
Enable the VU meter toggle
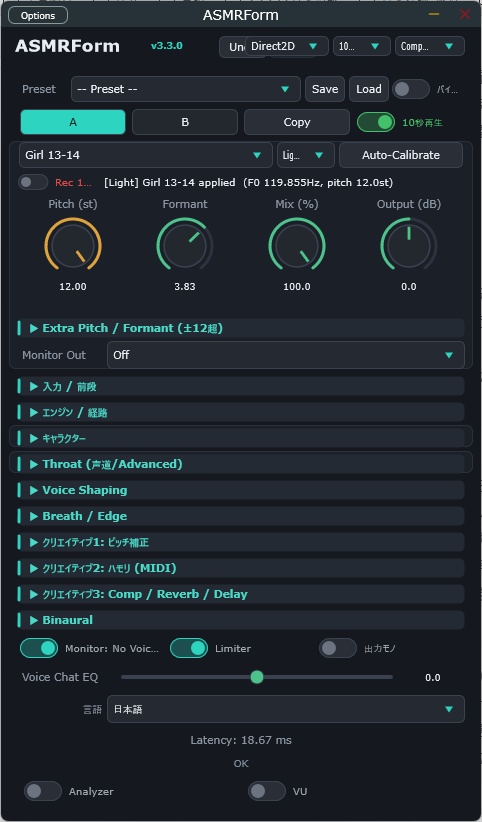[x=266, y=791]
